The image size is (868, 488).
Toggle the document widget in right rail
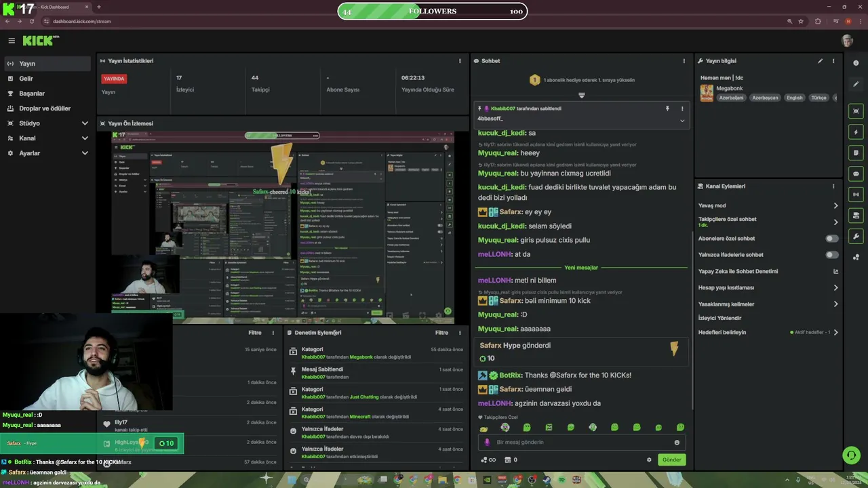[856, 153]
